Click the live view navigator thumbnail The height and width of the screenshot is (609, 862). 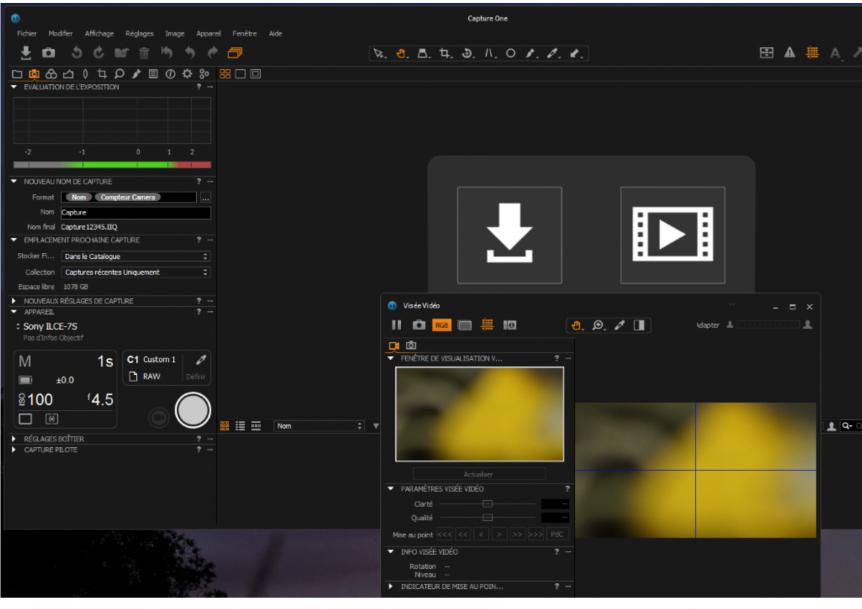tap(479, 414)
